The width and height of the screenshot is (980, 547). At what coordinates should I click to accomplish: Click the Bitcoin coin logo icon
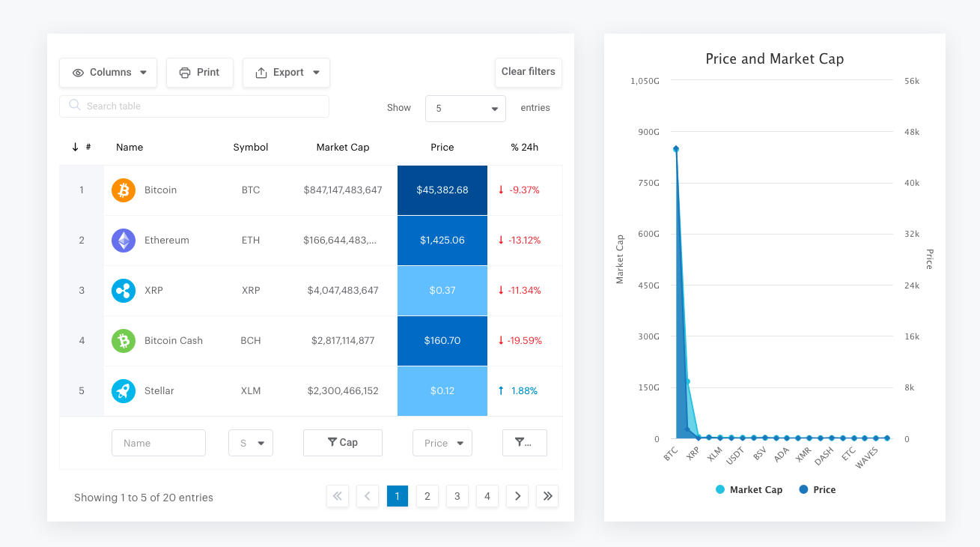click(124, 190)
